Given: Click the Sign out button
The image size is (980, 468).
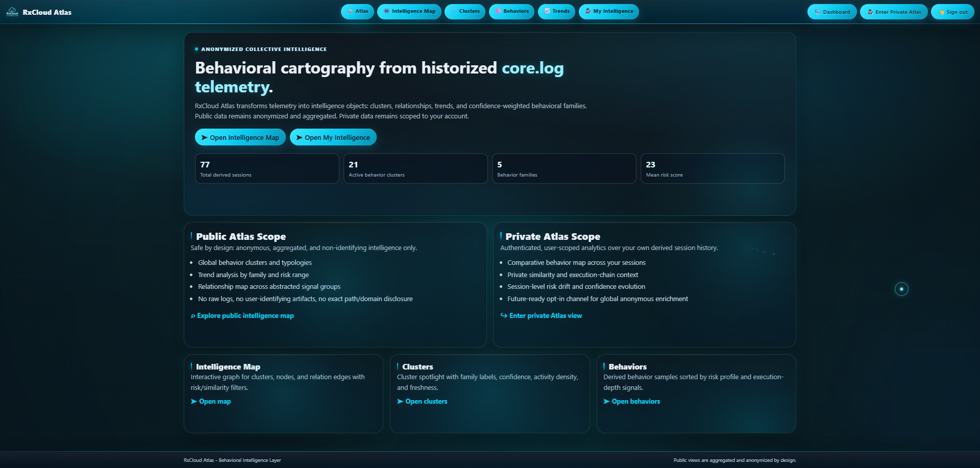Looking at the screenshot, I should (952, 12).
